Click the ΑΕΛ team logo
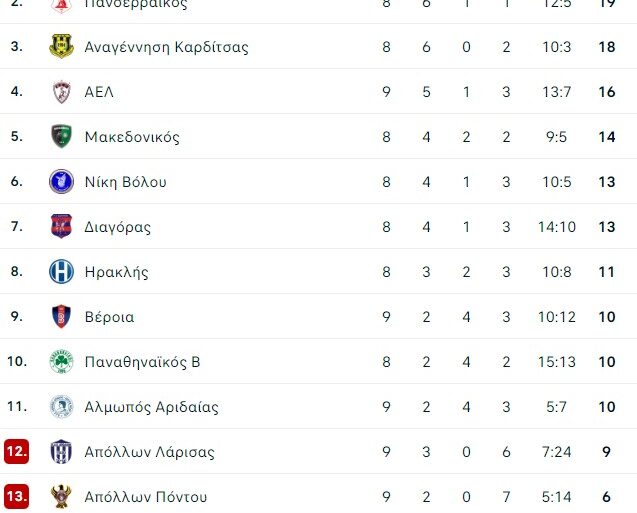Screen dimensions: 637x513 61,92
